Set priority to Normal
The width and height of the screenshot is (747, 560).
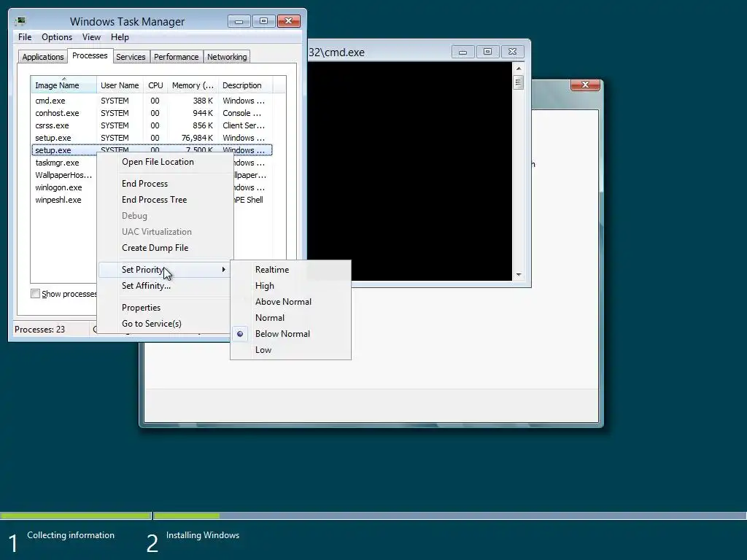tap(290, 318)
